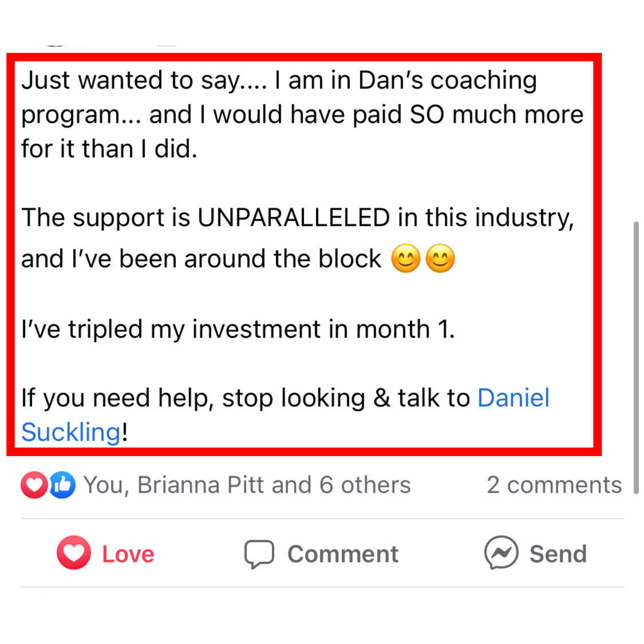
Task: Tap the Messenger Send icon
Action: tap(501, 554)
